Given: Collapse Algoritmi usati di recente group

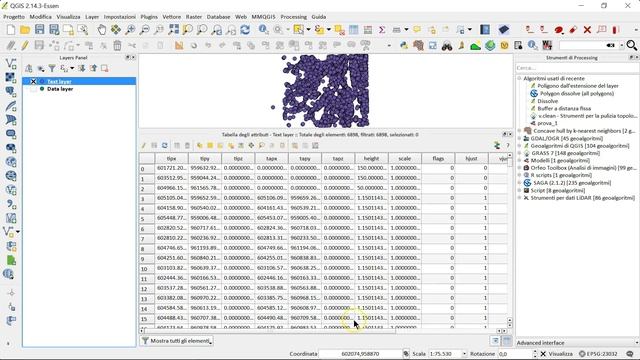Looking at the screenshot, I should [x=520, y=78].
